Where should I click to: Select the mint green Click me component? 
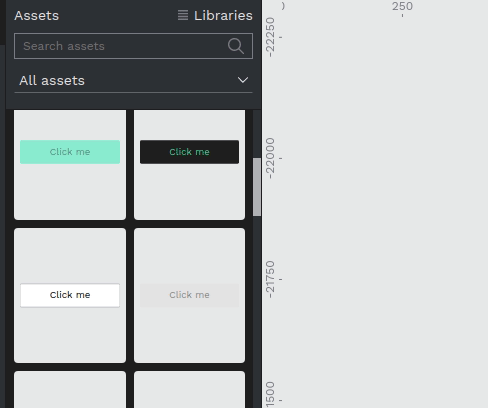pos(70,165)
